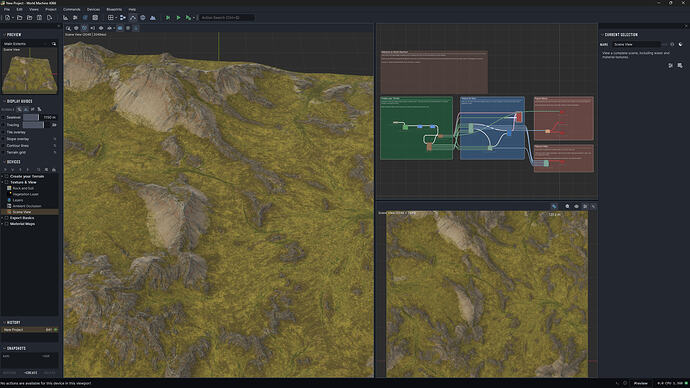Click the circle icon beside the name field
This screenshot has width=690, height=388.
[672, 44]
